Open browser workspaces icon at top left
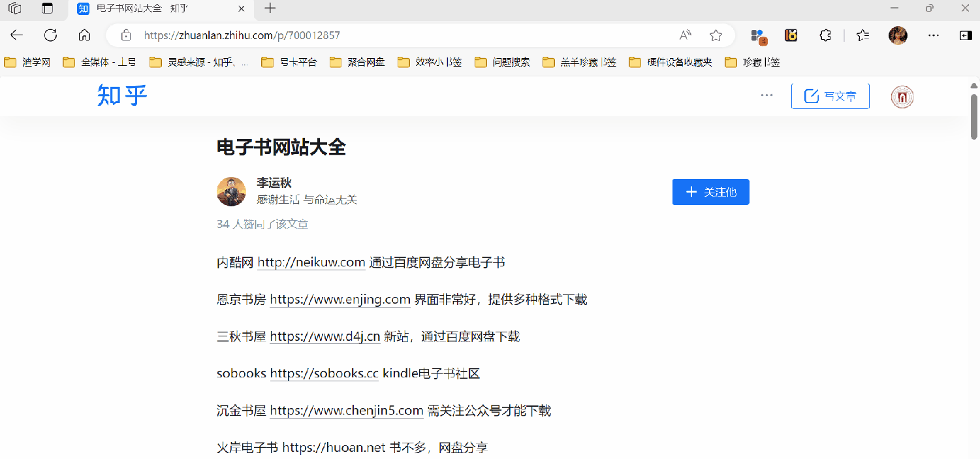This screenshot has width=980, height=459. coord(14,9)
